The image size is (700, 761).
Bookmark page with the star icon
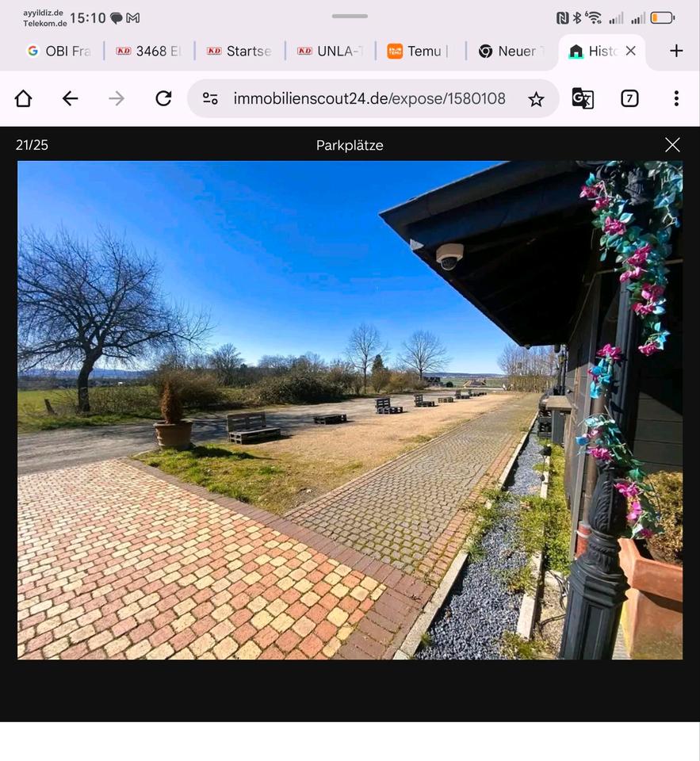pos(536,99)
